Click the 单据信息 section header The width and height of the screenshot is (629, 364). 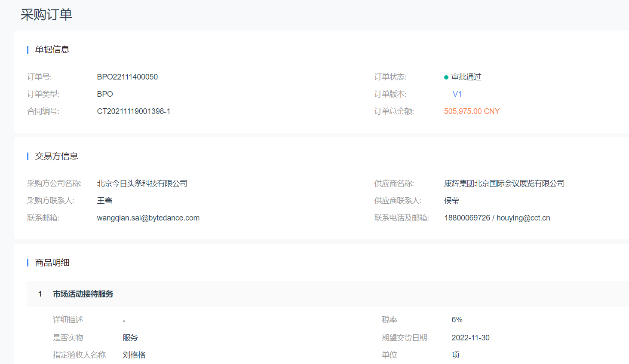click(x=52, y=49)
